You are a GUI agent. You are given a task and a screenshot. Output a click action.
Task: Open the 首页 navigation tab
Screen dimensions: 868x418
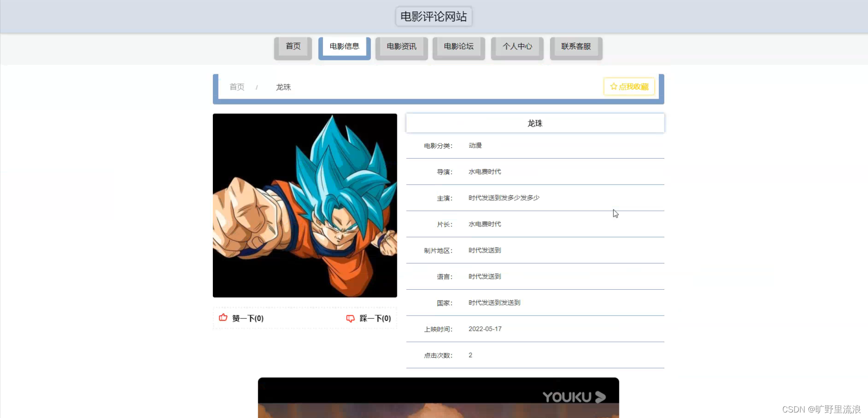(293, 48)
